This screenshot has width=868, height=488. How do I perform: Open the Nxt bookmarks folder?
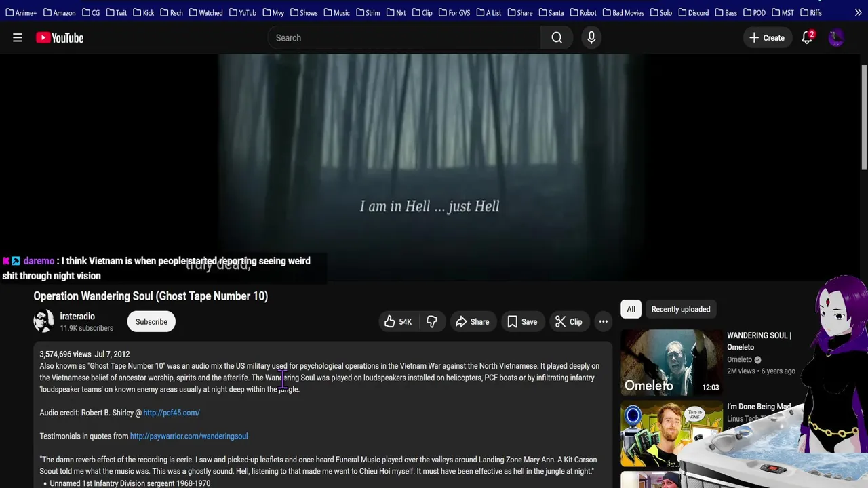coord(395,12)
